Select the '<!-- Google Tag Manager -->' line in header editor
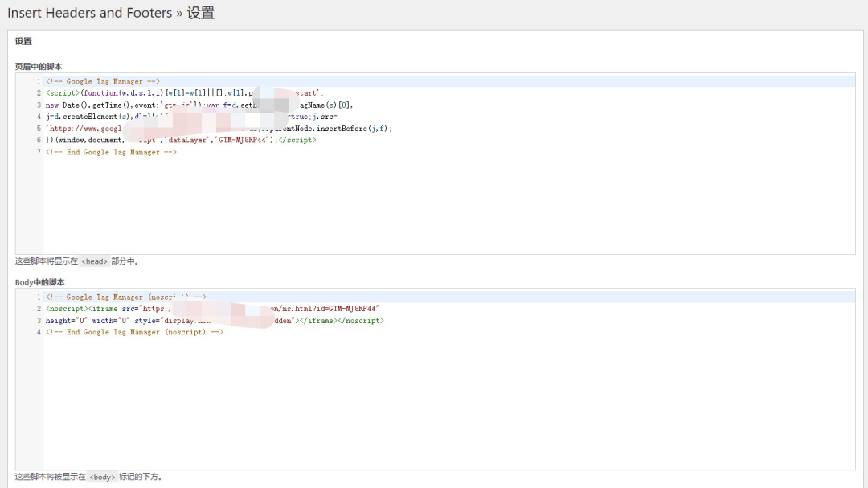 (x=103, y=81)
